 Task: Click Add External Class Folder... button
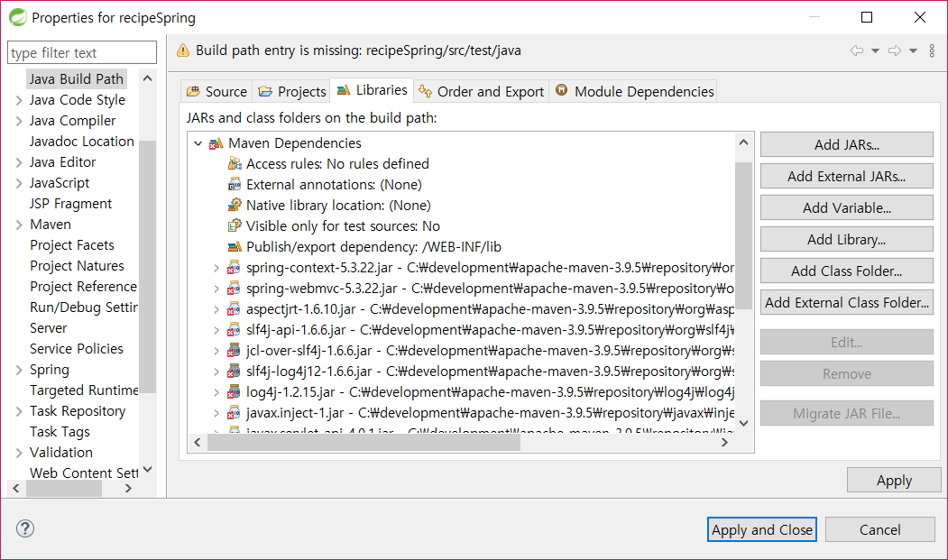pyautogui.click(x=846, y=302)
